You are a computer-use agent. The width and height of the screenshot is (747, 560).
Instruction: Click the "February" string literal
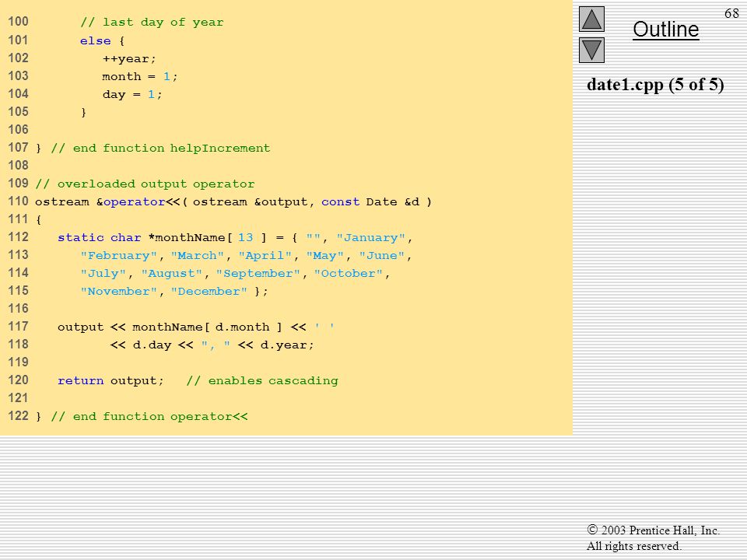tap(118, 256)
